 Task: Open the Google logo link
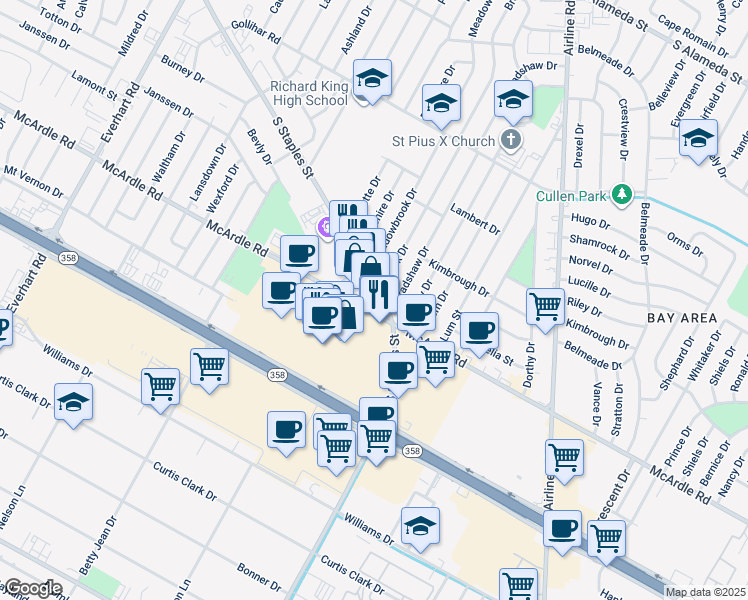tap(32, 588)
